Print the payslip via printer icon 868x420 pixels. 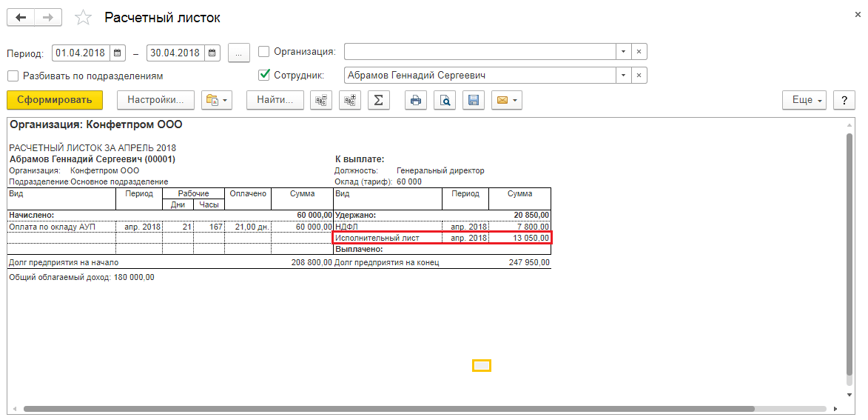tap(416, 100)
